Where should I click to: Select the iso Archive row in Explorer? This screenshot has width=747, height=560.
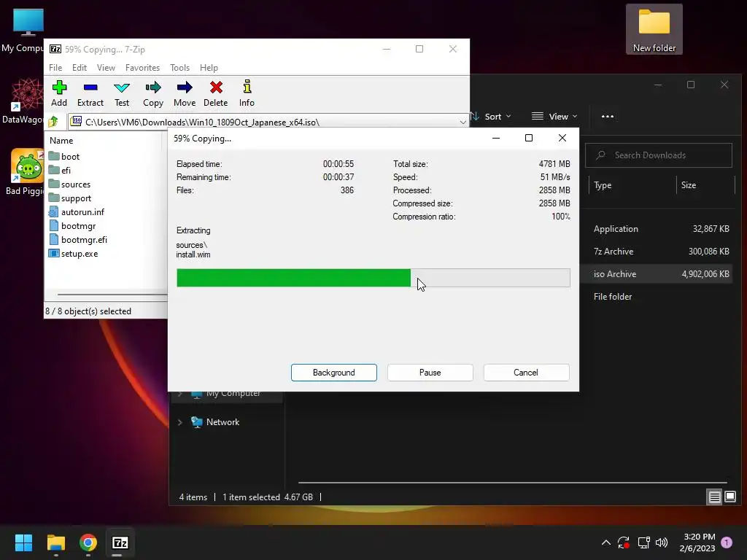coord(657,274)
